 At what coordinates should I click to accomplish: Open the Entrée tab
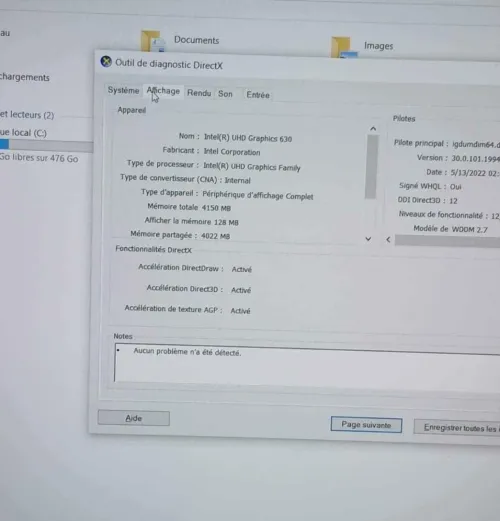[258, 95]
